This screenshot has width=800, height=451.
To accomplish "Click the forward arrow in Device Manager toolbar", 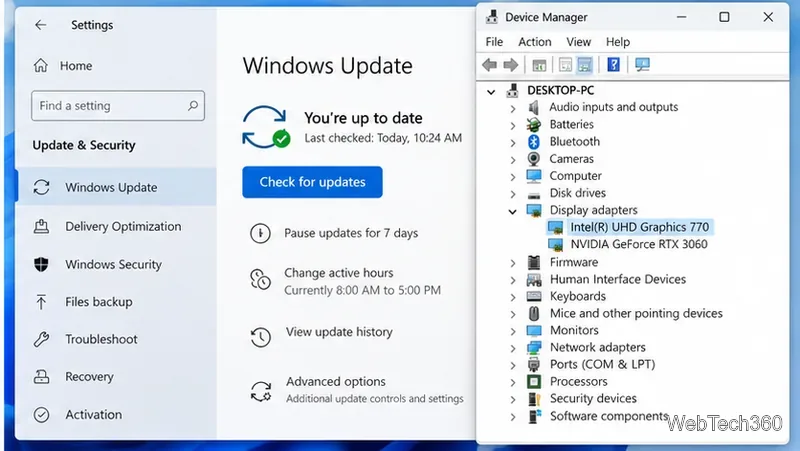I will point(511,65).
